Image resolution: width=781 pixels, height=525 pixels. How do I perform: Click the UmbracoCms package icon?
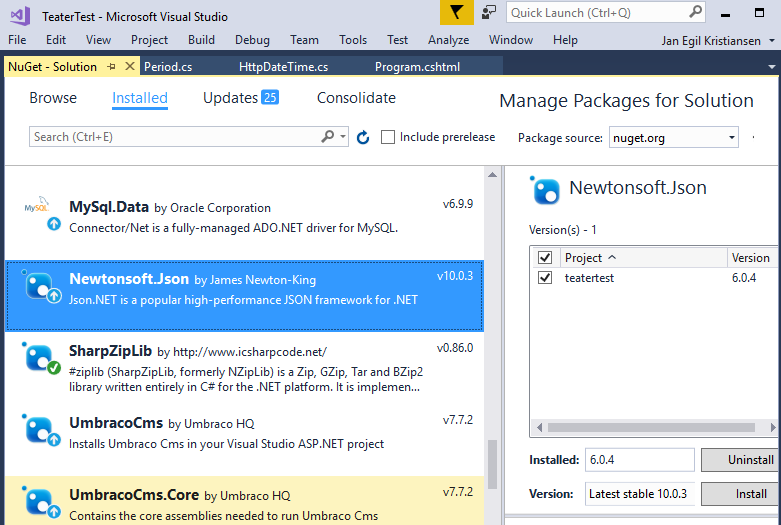coord(39,429)
